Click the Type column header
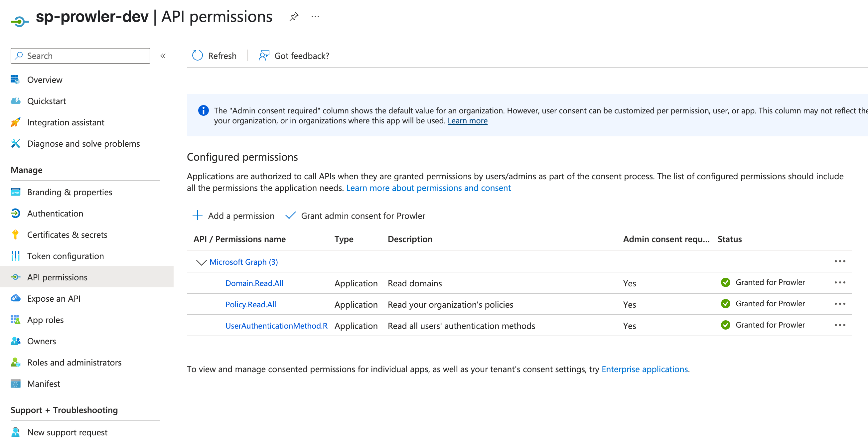Screen dimensions: 868x447 click(x=344, y=239)
